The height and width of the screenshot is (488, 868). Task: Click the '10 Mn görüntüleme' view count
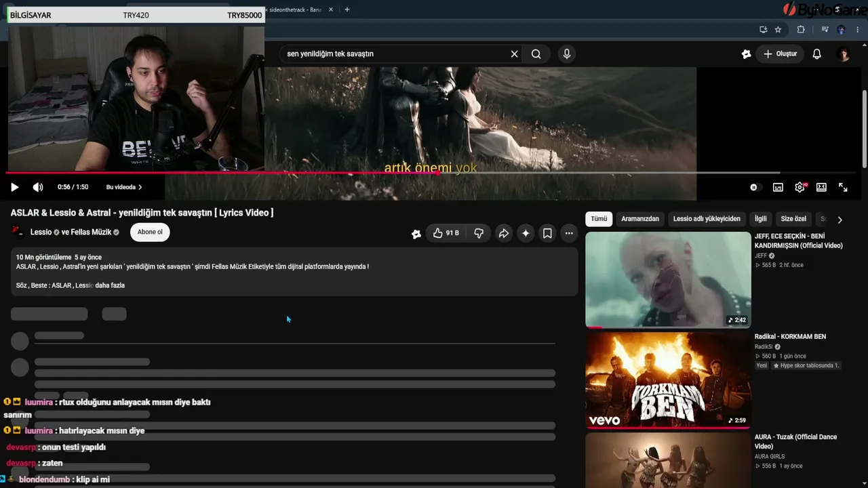pos(43,258)
